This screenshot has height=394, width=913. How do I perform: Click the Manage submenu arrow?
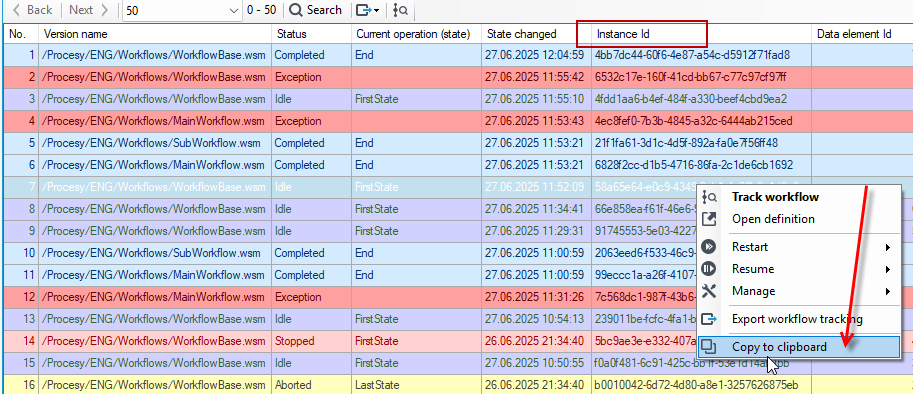[x=889, y=292]
